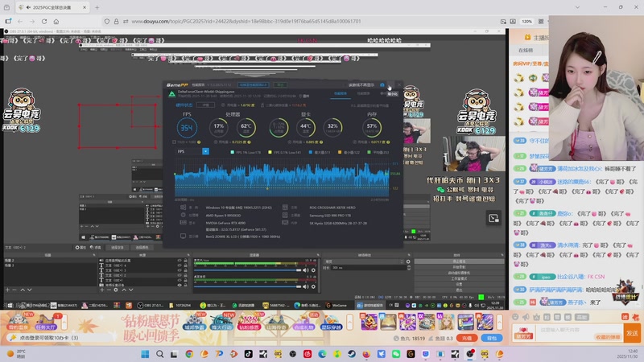Image resolution: width=644 pixels, height=362 pixels.
Task: Open the OBS scene transition type dropdown
Action: pos(364,261)
